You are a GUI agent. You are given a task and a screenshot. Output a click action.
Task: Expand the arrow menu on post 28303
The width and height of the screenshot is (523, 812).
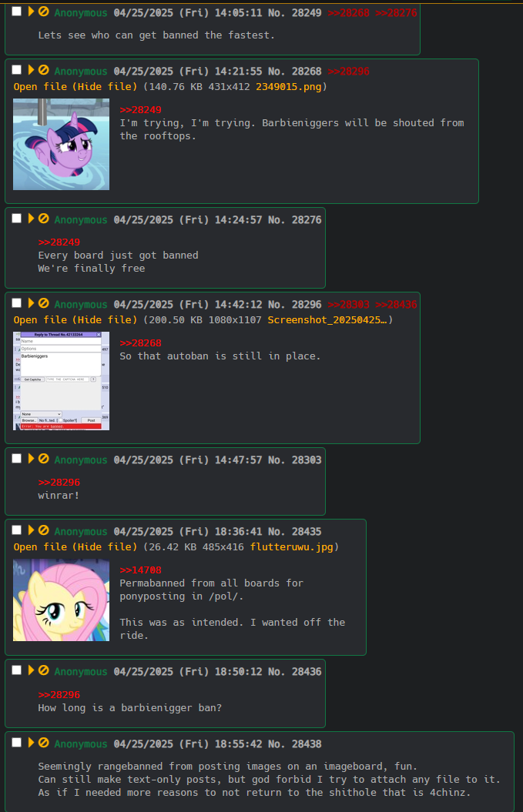coord(31,459)
